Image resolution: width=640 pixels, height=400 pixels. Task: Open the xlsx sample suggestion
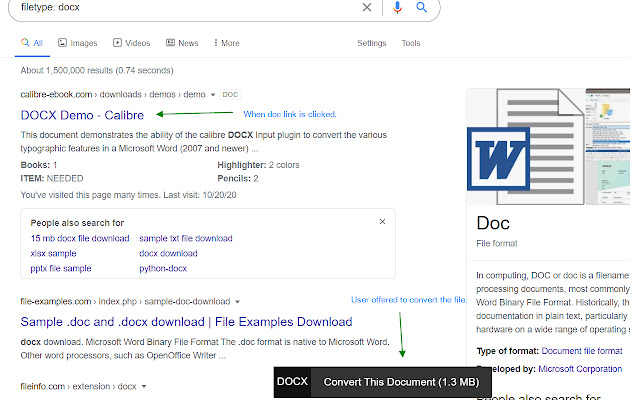tap(53, 253)
